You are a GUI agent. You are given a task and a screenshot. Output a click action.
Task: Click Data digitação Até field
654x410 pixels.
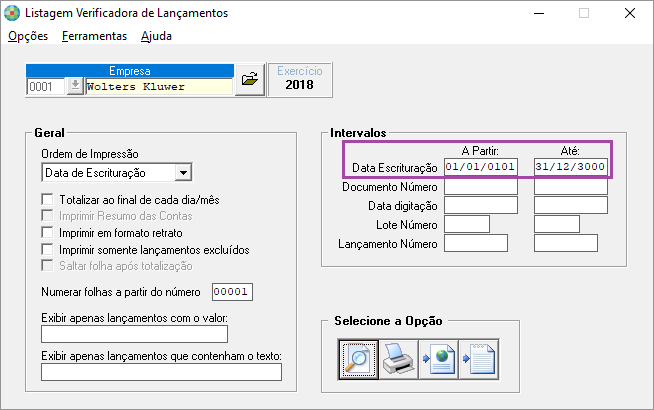(x=571, y=205)
